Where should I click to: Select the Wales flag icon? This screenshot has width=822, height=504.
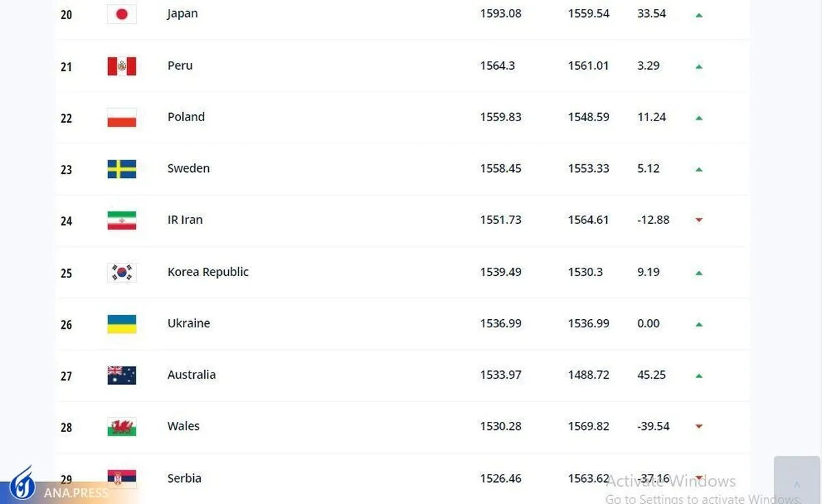point(122,427)
